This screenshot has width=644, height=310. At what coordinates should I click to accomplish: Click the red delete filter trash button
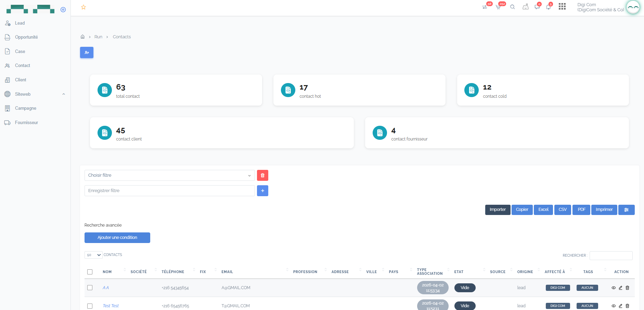click(x=262, y=175)
